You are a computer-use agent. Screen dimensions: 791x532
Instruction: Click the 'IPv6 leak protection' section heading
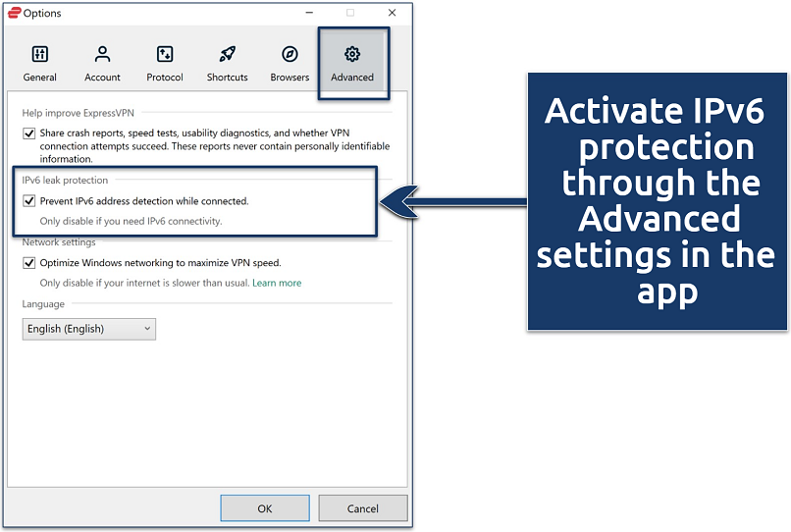pos(65,181)
